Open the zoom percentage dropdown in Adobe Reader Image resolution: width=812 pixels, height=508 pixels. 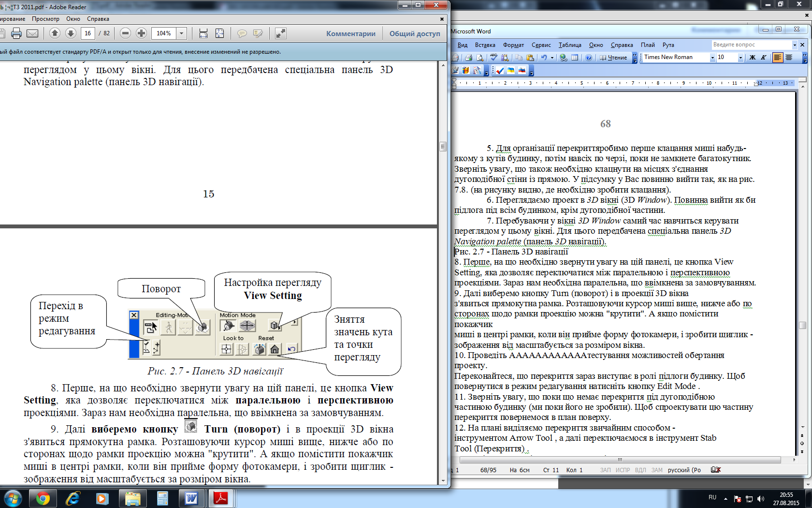point(182,33)
